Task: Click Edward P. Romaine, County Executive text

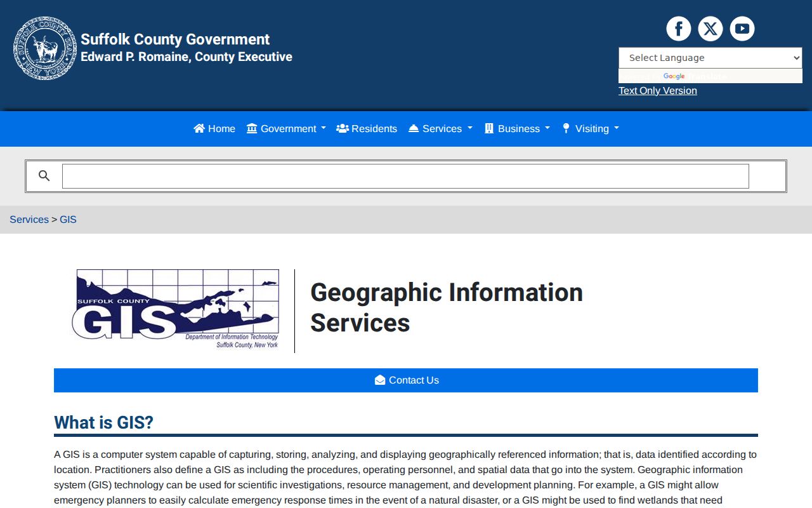Action: point(187,57)
